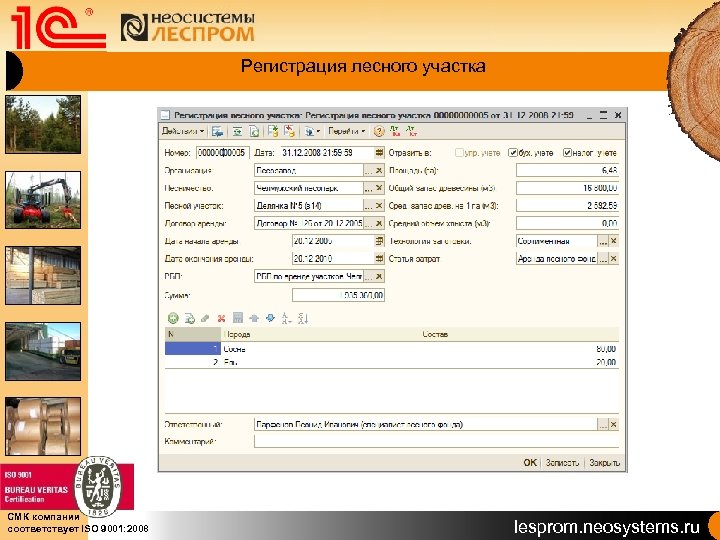This screenshot has width=720, height=540.
Task: Open calendar for Дата начала аренды
Action: 379,241
